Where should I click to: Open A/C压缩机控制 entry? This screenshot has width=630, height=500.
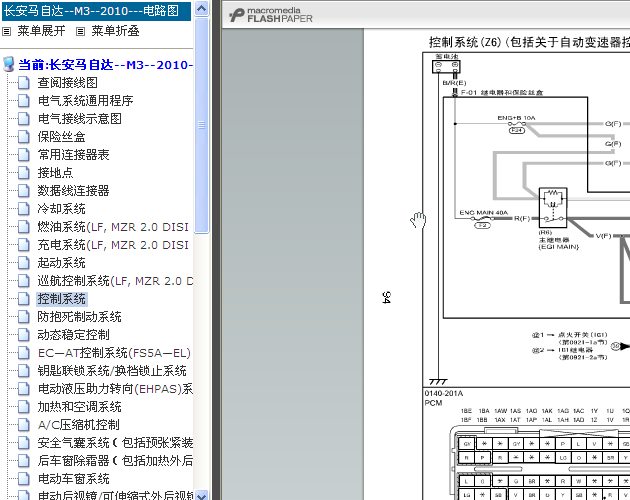click(78, 425)
